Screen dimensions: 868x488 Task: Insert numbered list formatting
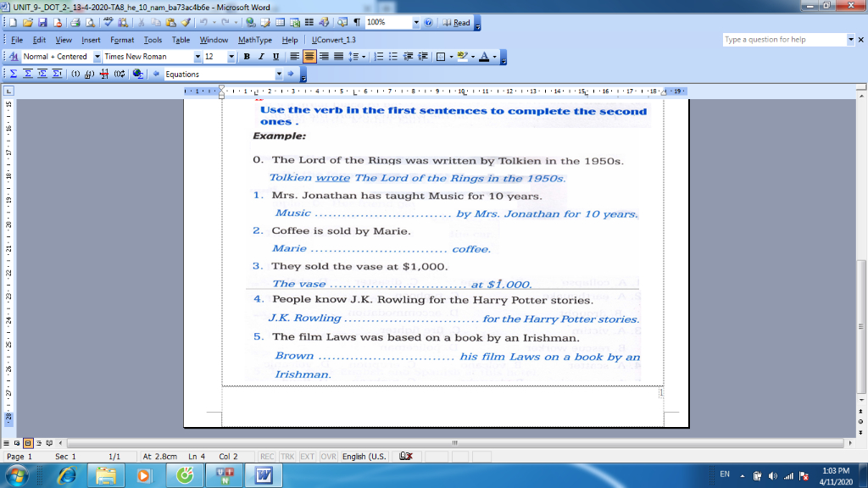click(x=379, y=57)
